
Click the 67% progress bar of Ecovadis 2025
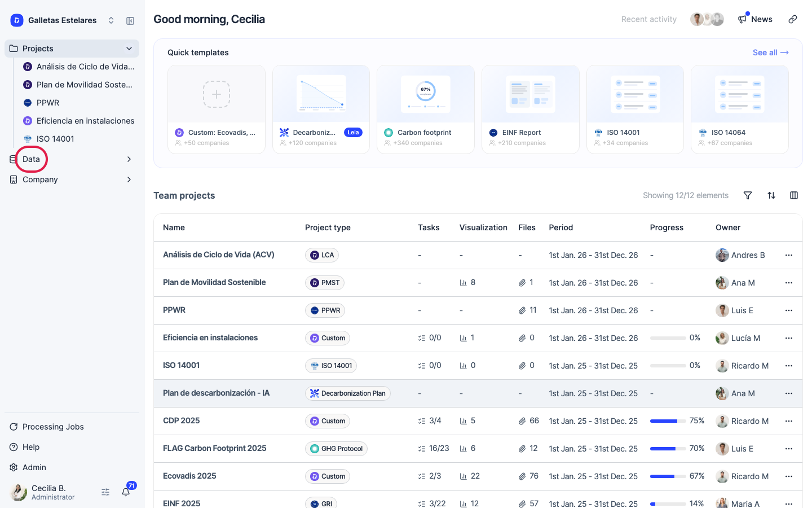pyautogui.click(x=668, y=476)
